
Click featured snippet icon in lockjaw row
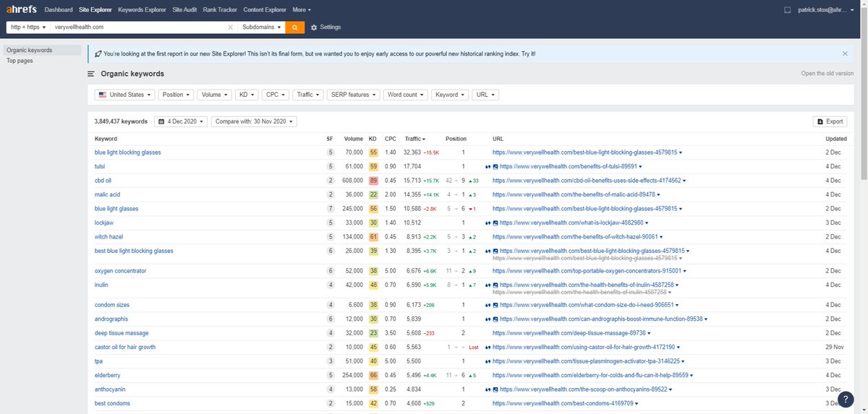coord(488,223)
